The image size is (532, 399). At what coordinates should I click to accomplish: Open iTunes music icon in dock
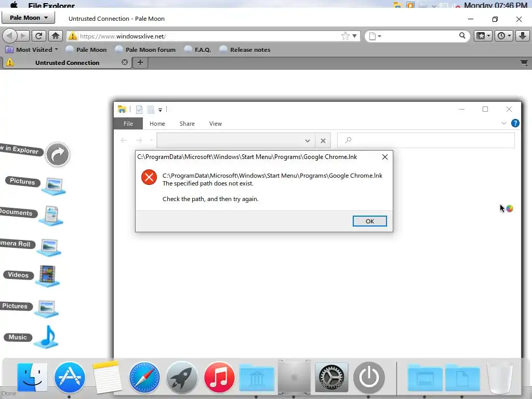(x=219, y=377)
